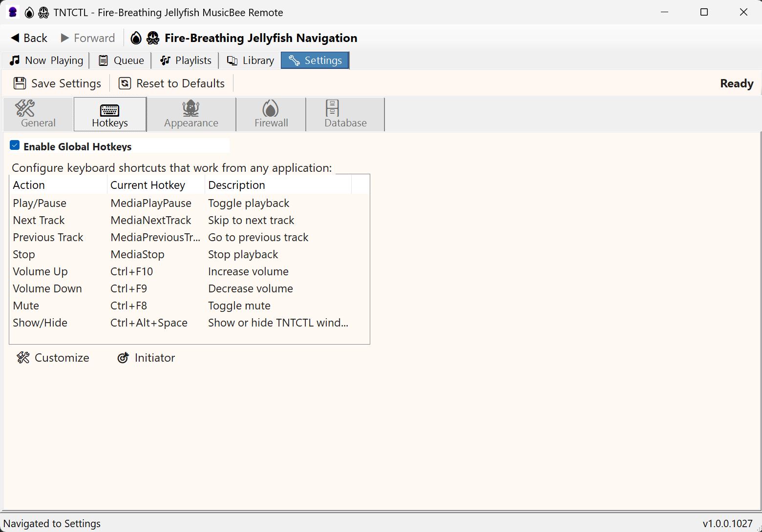Click the Customize button
762x532 pixels.
tap(53, 358)
